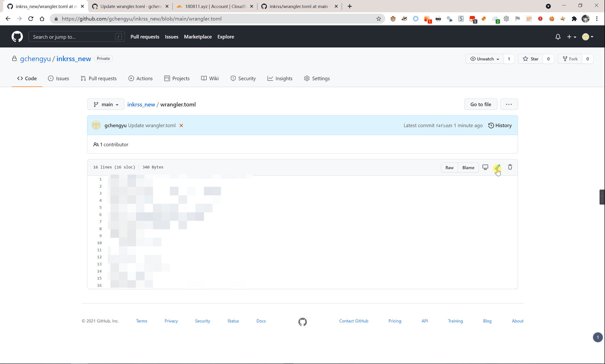Click line number 1 in file view
Image resolution: width=605 pixels, height=364 pixels.
(x=101, y=179)
